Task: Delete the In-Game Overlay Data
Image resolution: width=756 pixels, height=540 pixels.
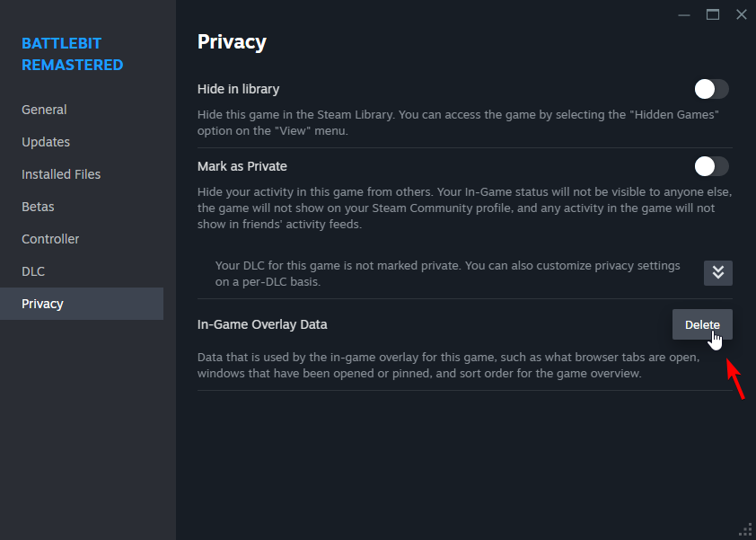Action: [702, 324]
